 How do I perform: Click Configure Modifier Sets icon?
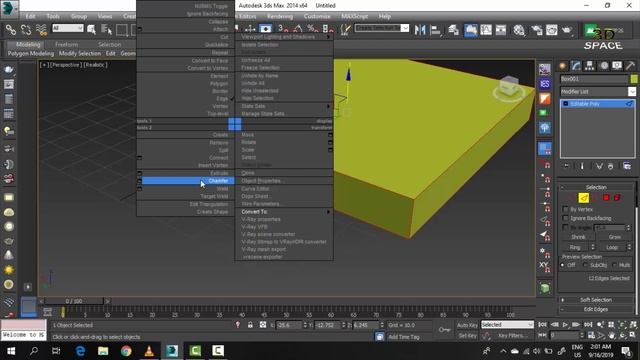click(x=627, y=166)
